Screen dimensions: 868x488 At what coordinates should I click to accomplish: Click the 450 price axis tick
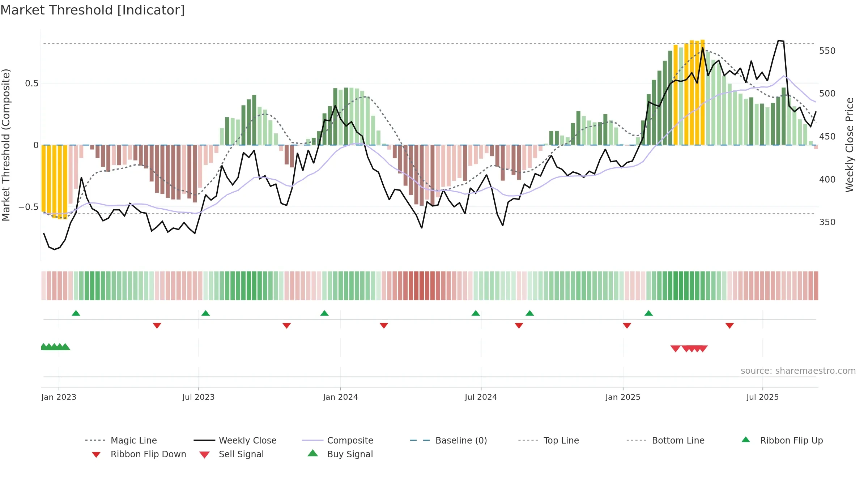(827, 137)
